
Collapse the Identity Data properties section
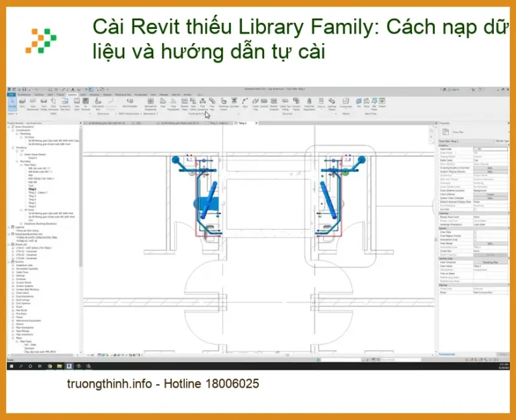tap(508, 259)
